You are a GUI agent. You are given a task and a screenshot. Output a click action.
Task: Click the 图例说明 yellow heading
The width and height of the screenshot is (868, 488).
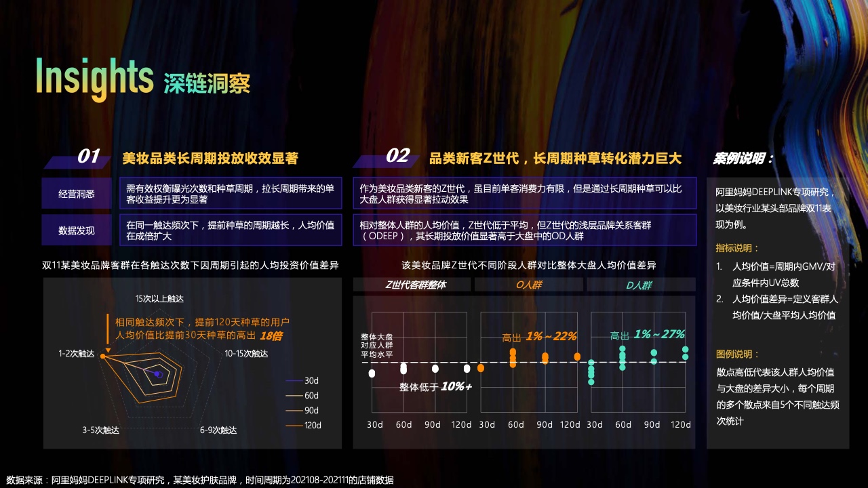(738, 354)
